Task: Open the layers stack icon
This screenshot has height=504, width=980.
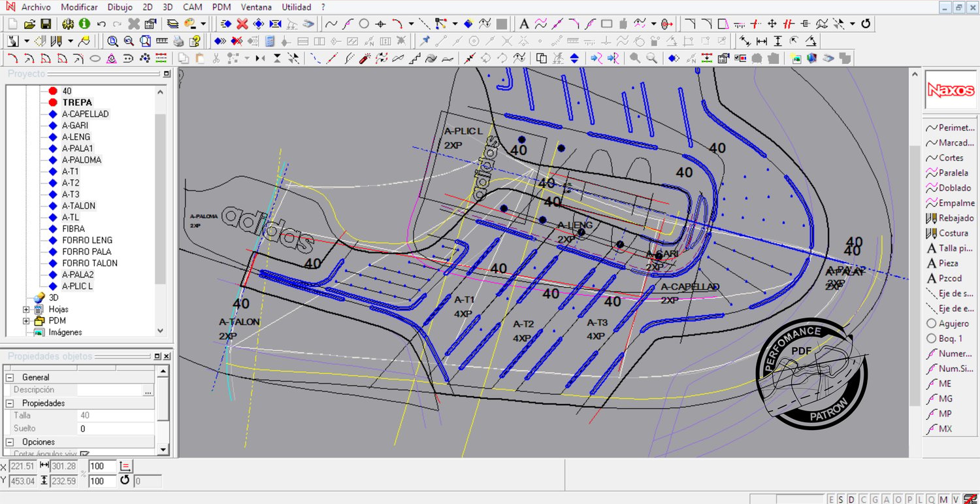Action: [x=172, y=24]
